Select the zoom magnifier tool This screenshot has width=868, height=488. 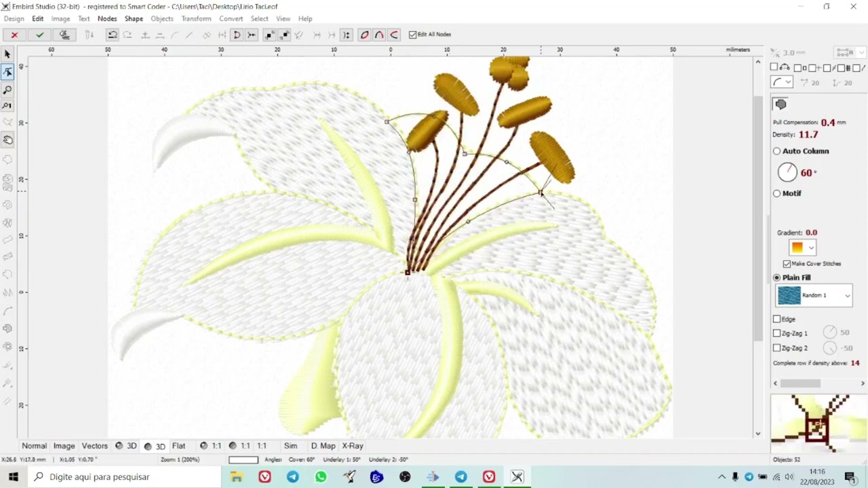pos(7,89)
